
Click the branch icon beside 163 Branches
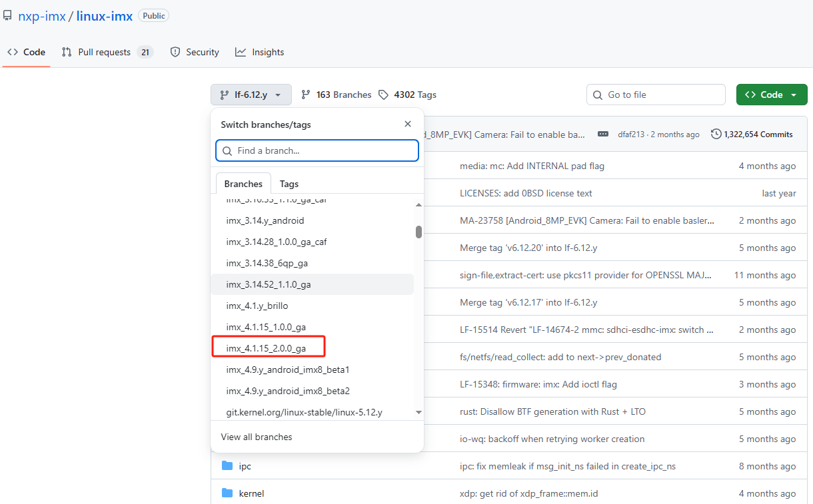coord(306,95)
